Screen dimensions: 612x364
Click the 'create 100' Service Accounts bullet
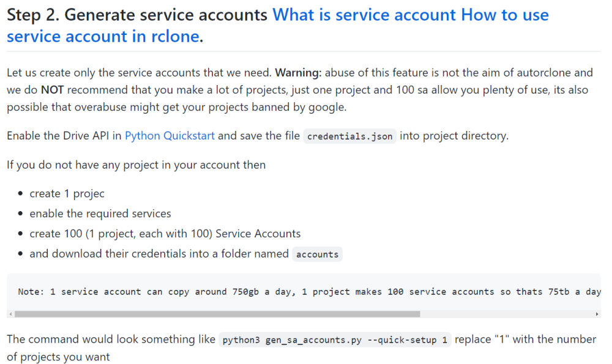tap(165, 234)
